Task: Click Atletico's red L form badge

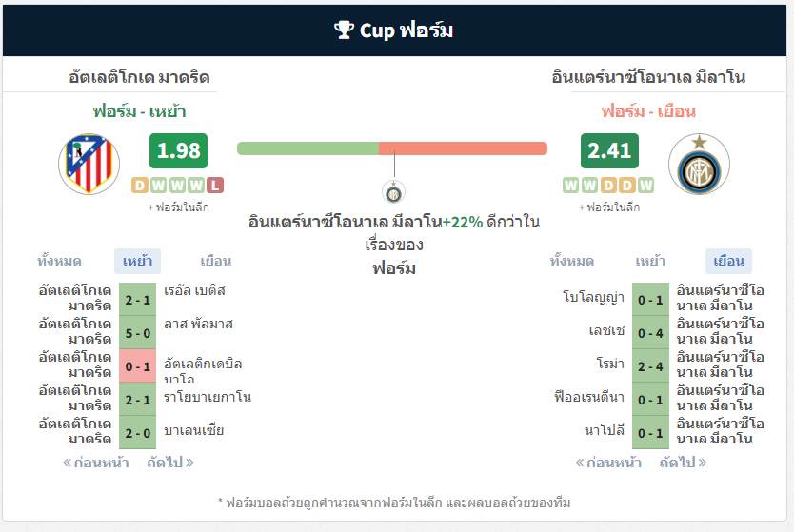Action: tap(215, 185)
